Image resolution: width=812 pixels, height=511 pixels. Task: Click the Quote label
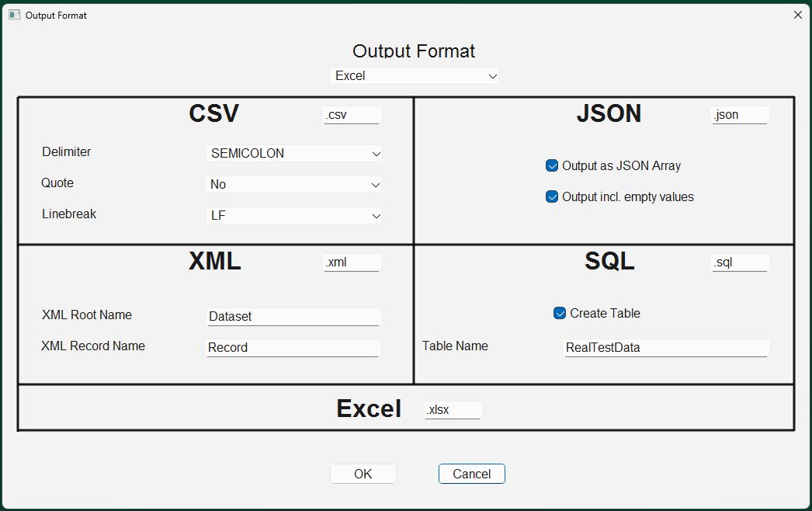57,183
